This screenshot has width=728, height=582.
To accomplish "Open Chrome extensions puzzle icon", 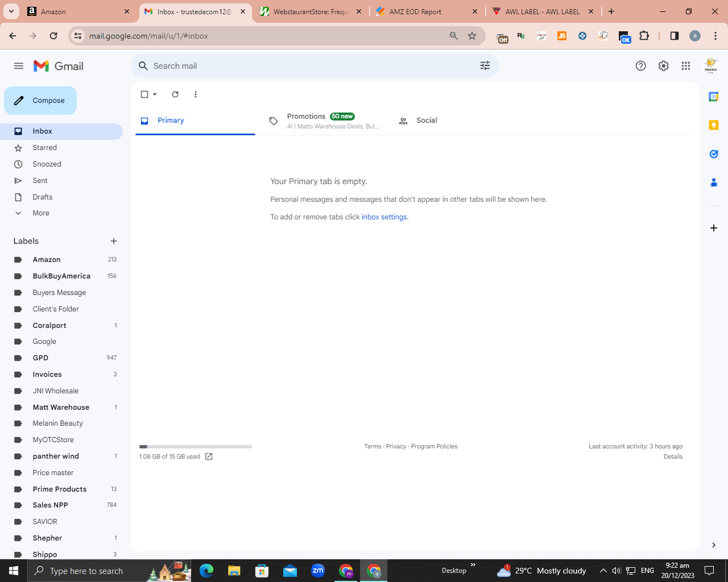I will pos(644,36).
